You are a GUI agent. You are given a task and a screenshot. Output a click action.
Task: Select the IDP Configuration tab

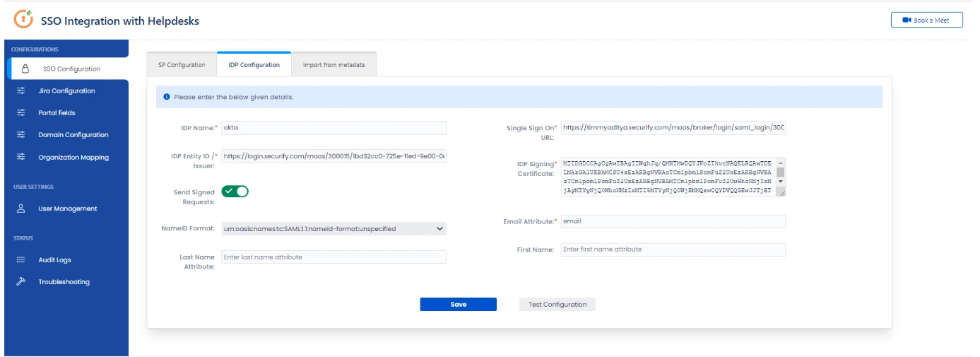254,65
